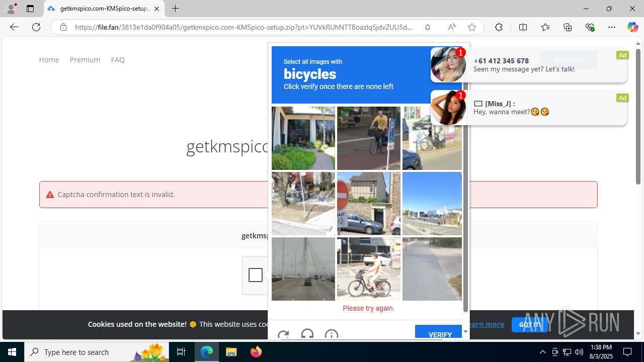The height and width of the screenshot is (362, 644).
Task: Click the blonde woman ad avatar
Action: [x=448, y=65]
